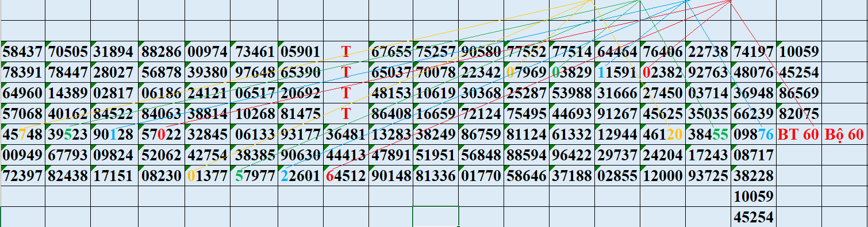Click on the cell showing 88286
This screenshot has width=868, height=227.
tap(162, 52)
